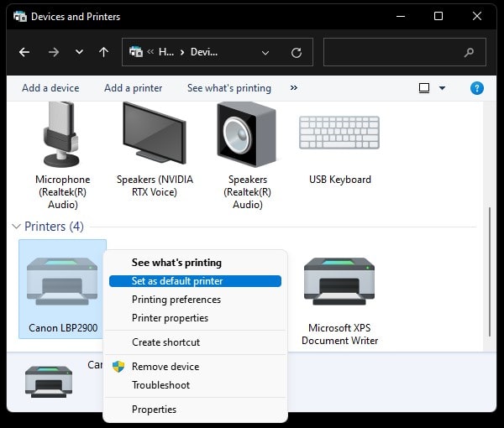Click the search magnifier icon
Screen dimensions: 504x428
[x=469, y=52]
